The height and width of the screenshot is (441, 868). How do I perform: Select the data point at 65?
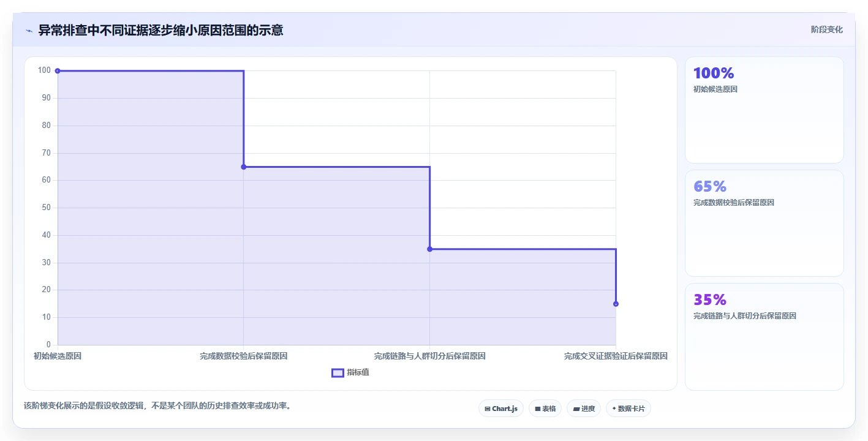244,167
